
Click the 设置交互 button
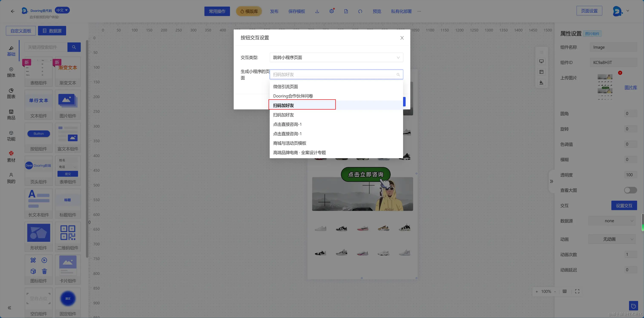(624, 205)
